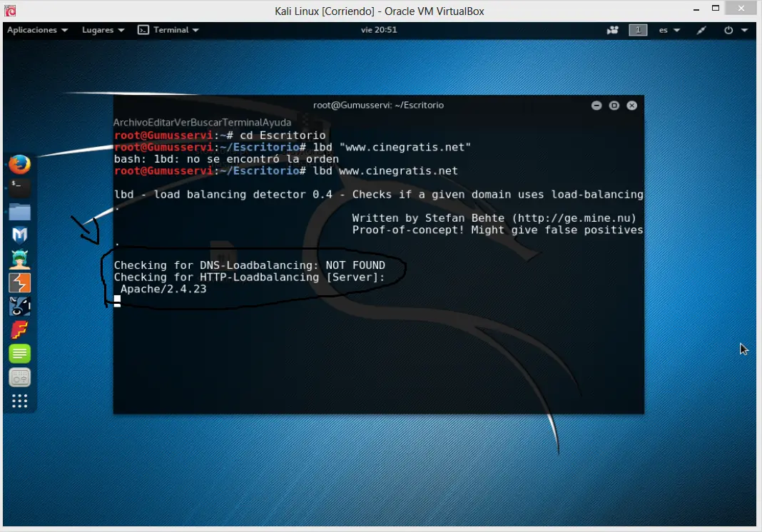Click the pen icon in top bar
The width and height of the screenshot is (762, 532).
[x=701, y=30]
